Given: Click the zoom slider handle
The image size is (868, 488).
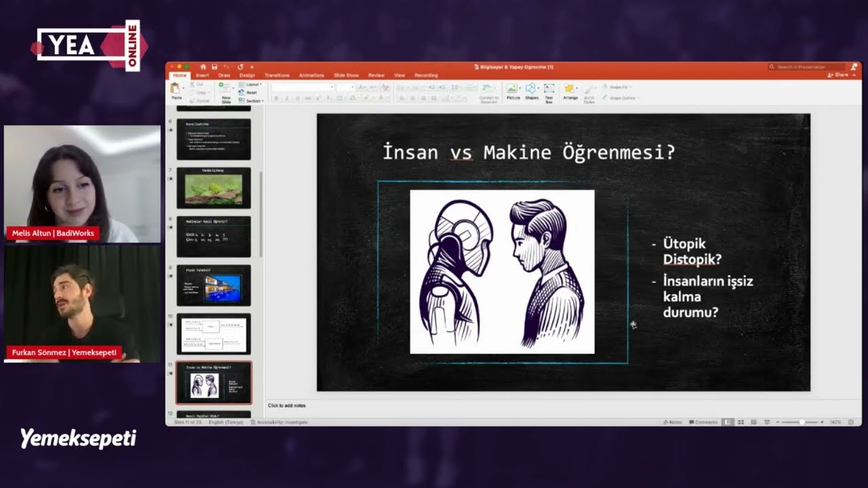Looking at the screenshot, I should [x=802, y=422].
